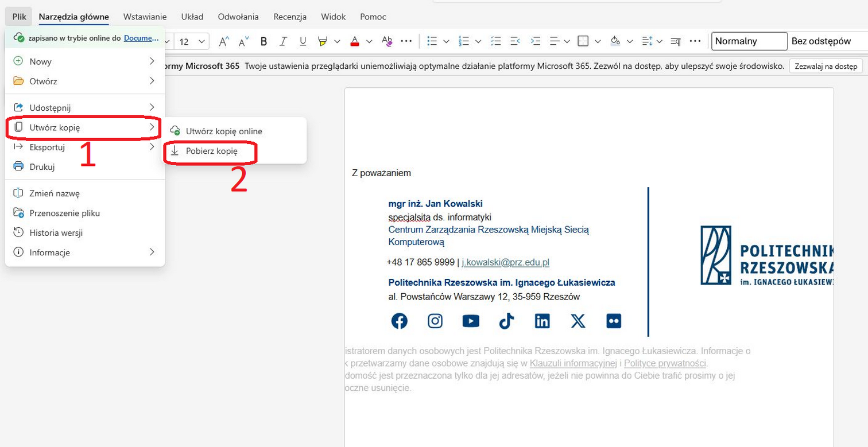Open the Docume... link in the saved status

(x=141, y=38)
